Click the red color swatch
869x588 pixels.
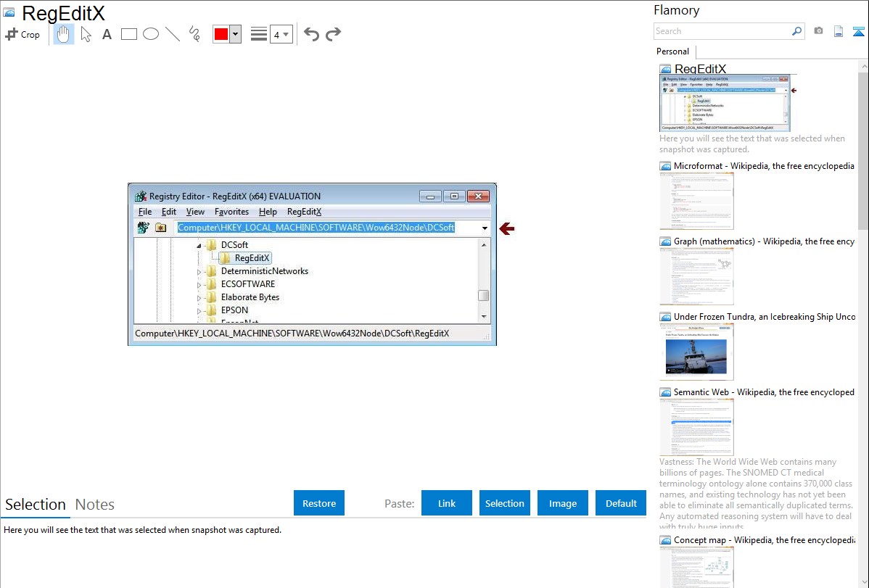221,34
